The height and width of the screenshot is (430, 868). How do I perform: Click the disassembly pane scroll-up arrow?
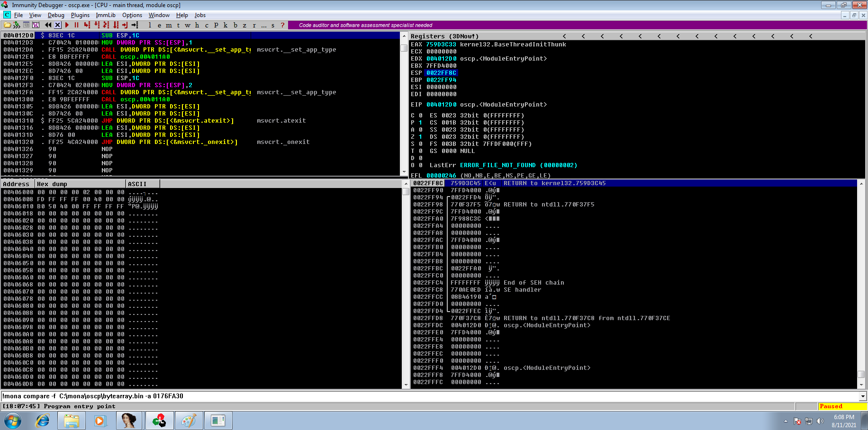click(404, 36)
